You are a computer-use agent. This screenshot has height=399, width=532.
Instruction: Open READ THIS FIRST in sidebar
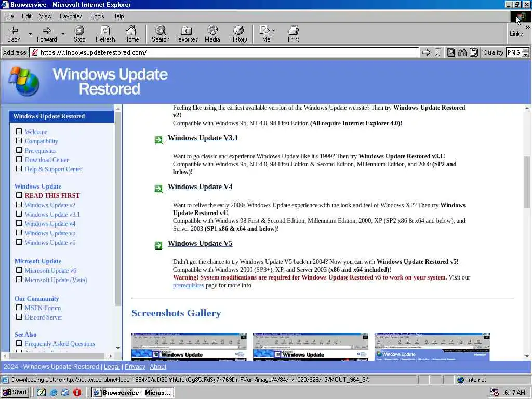click(x=52, y=196)
